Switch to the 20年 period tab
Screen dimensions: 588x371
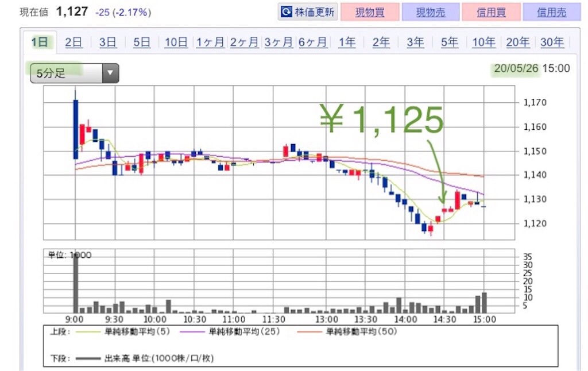pyautogui.click(x=518, y=42)
